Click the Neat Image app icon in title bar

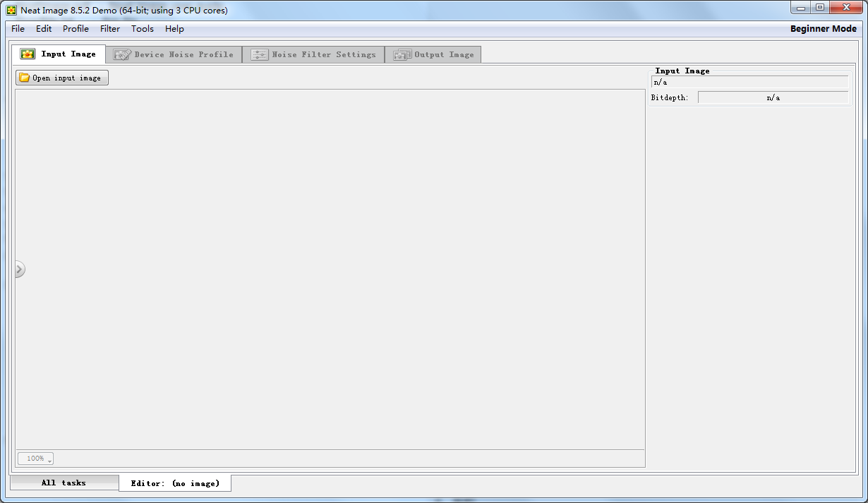[x=12, y=11]
